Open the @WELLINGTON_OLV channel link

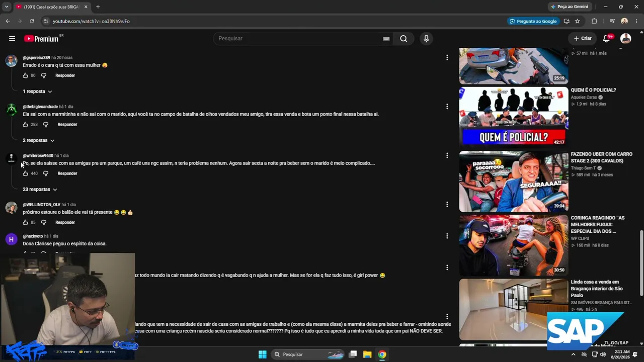coord(42,205)
